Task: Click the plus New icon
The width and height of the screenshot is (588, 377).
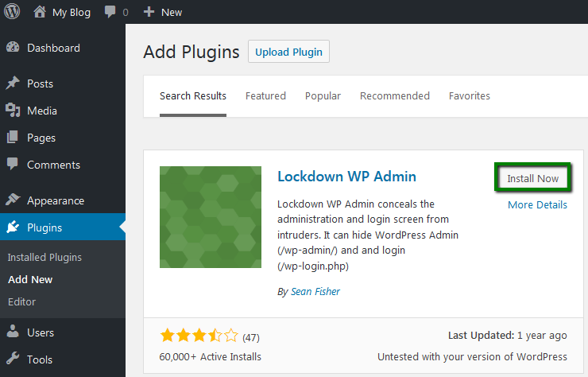Action: click(x=149, y=12)
